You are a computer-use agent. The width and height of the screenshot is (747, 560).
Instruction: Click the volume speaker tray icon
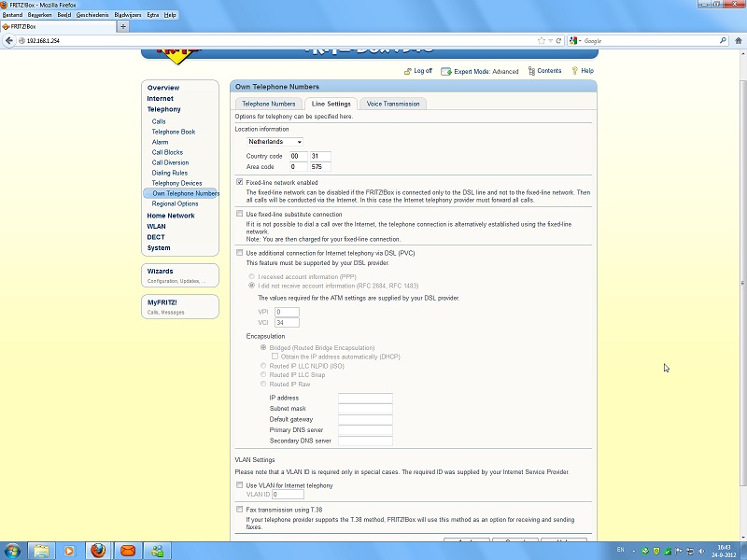pos(701,551)
